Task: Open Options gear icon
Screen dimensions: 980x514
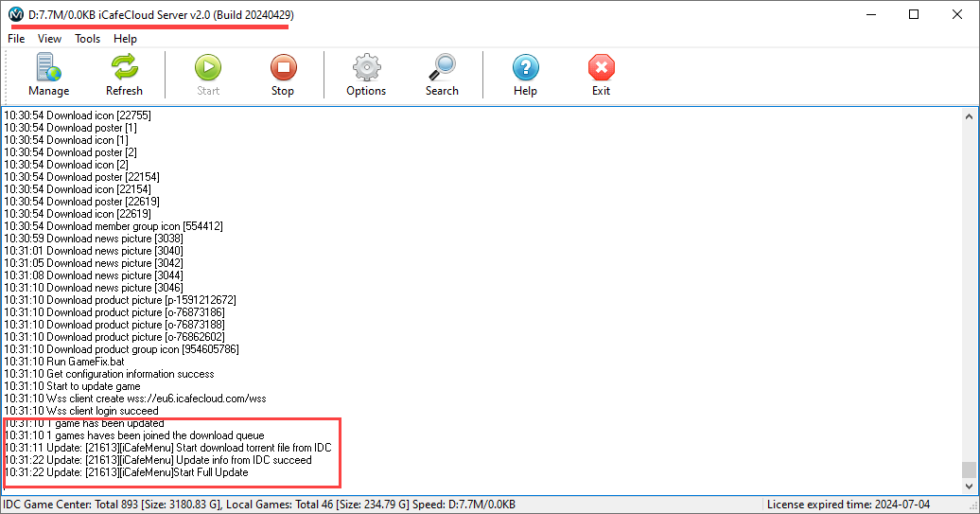Action: pyautogui.click(x=366, y=67)
